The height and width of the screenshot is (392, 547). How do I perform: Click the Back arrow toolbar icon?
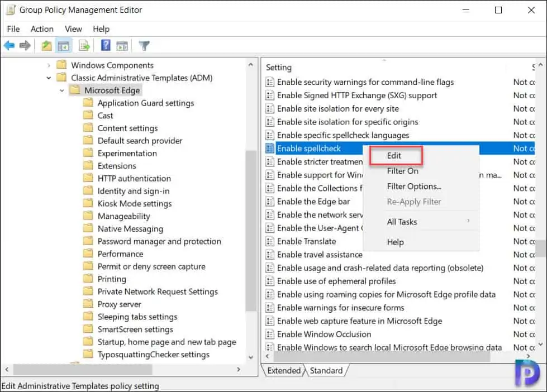click(x=9, y=46)
